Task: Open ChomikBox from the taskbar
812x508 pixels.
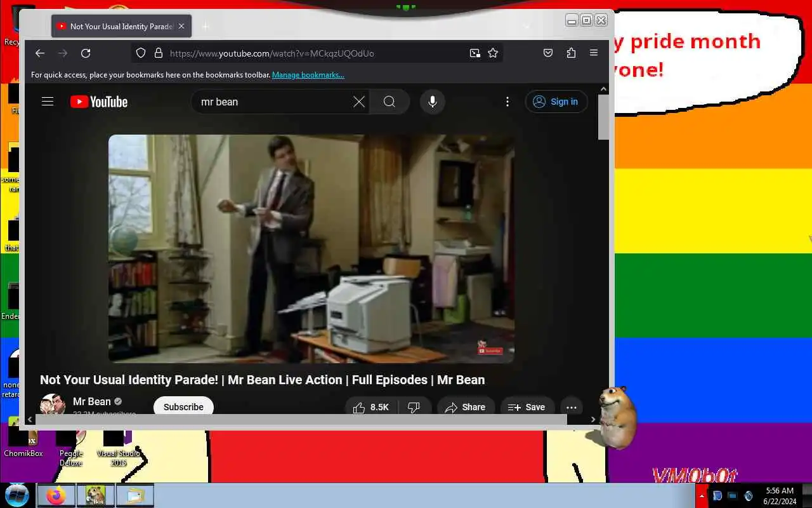Action: [95, 495]
